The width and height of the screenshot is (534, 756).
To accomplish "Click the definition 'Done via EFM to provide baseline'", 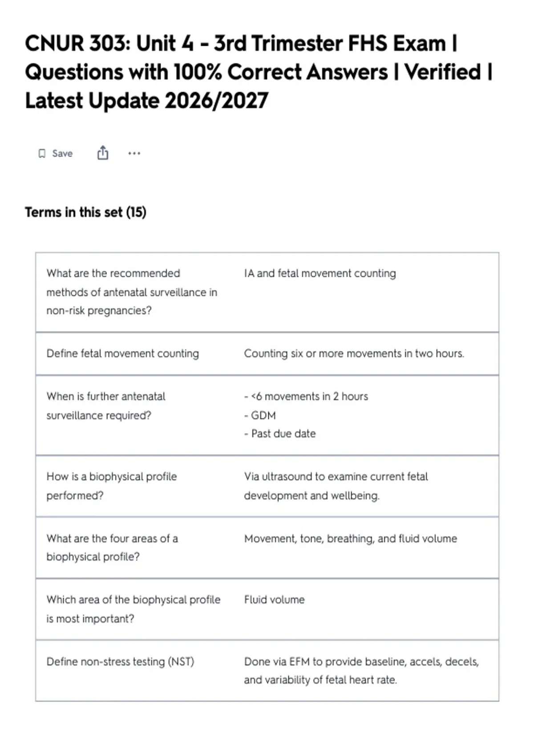I will click(361, 671).
